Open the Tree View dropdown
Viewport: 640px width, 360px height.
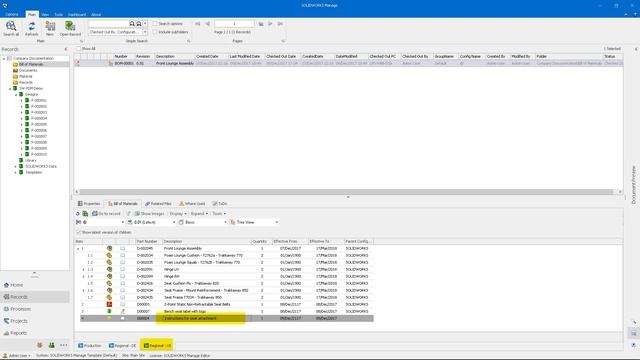point(277,222)
